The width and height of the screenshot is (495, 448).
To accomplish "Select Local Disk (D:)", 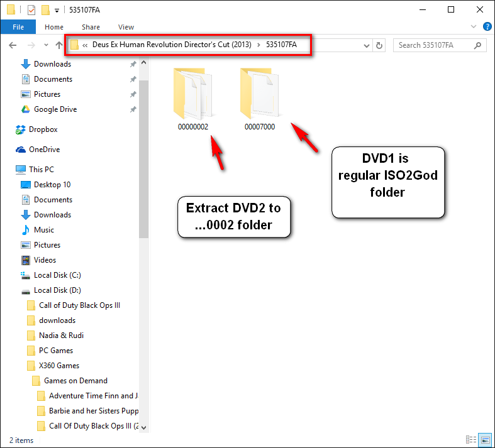I will (57, 290).
